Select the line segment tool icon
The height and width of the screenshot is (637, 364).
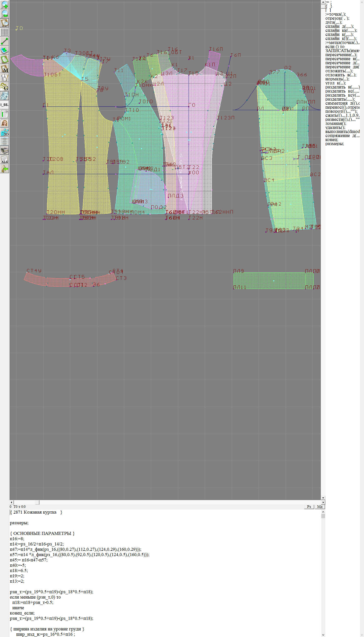coord(5,41)
